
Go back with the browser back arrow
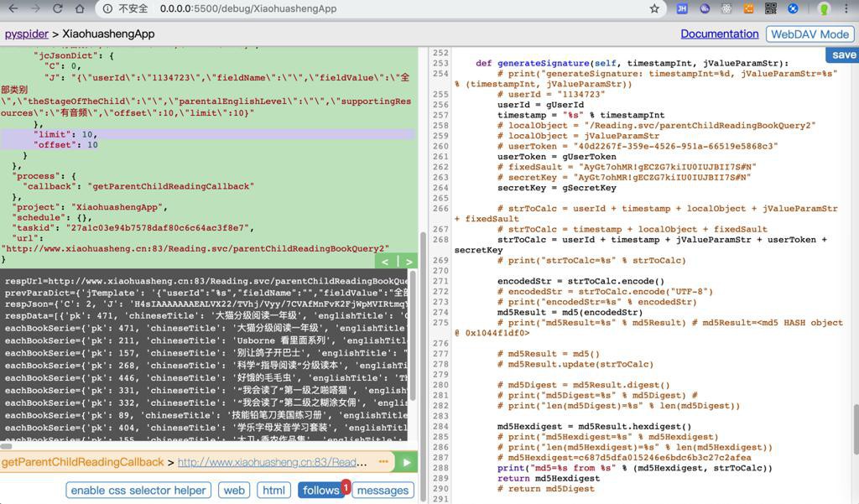point(13,8)
